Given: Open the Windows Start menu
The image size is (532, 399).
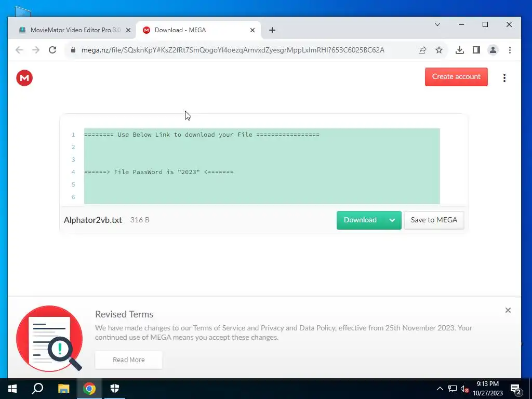Looking at the screenshot, I should (12, 389).
